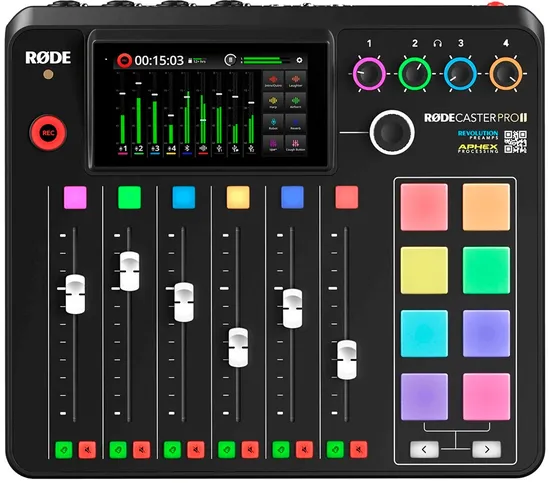
Task: Trigger the Airhorn on-screen pad
Action: tap(295, 102)
